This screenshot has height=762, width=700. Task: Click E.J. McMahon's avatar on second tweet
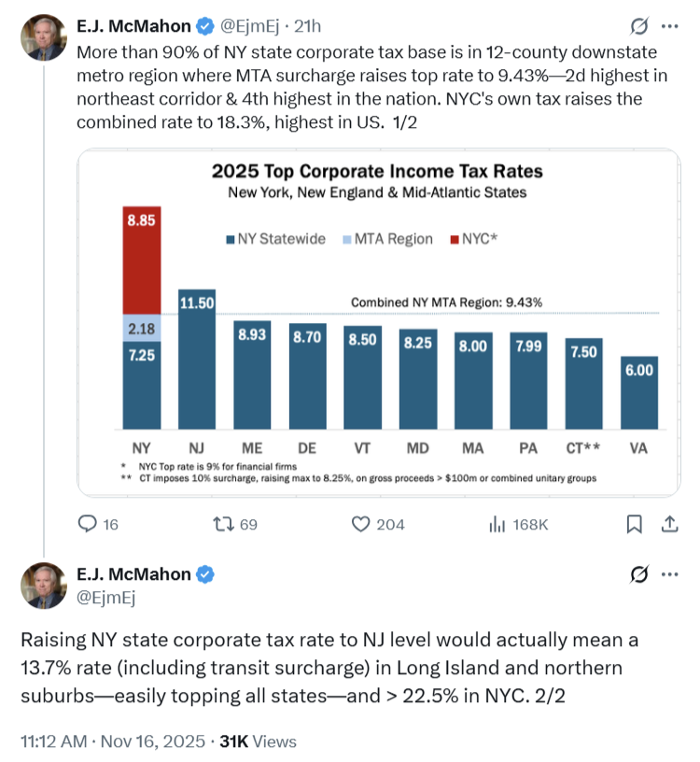pos(44,586)
